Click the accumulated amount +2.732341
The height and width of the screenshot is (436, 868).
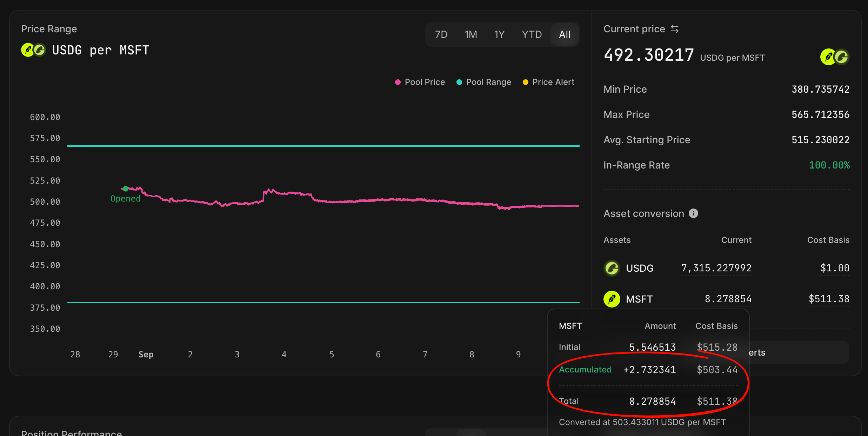649,370
